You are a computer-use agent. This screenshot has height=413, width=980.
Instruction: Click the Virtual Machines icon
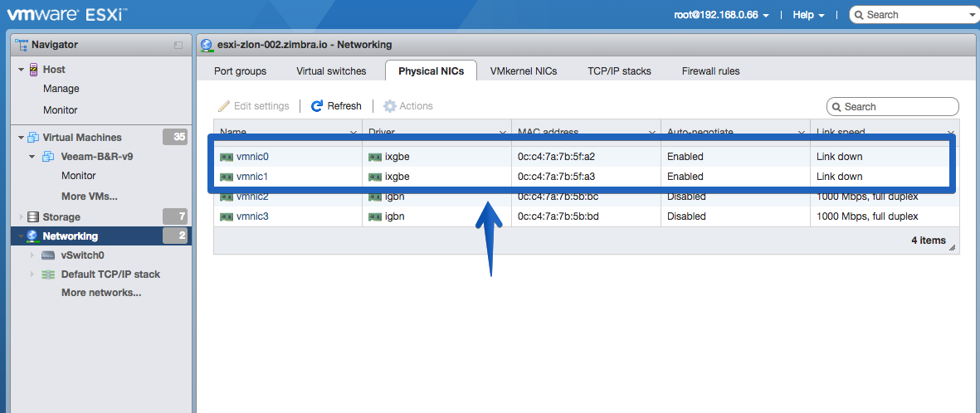click(34, 138)
